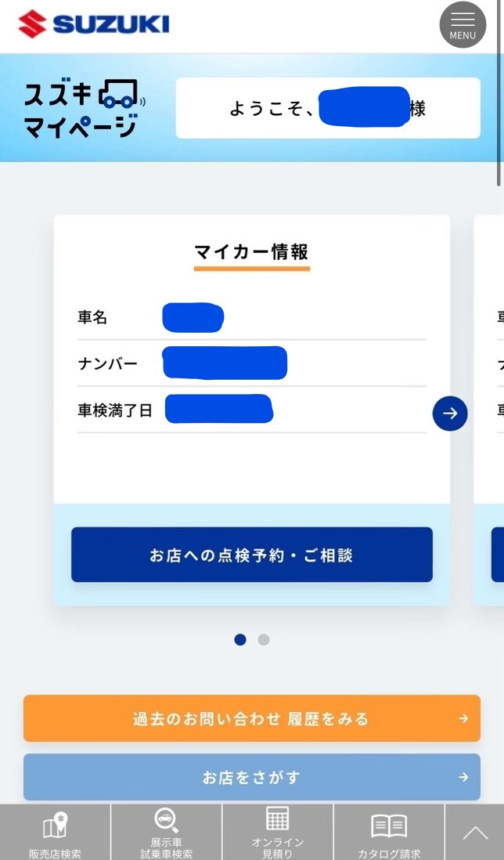Tap the partially visible next car card

[488, 410]
